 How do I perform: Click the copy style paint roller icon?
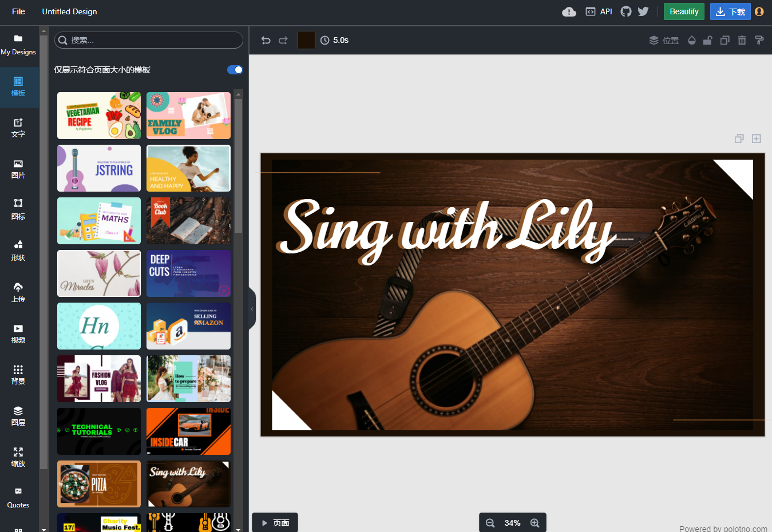point(759,40)
